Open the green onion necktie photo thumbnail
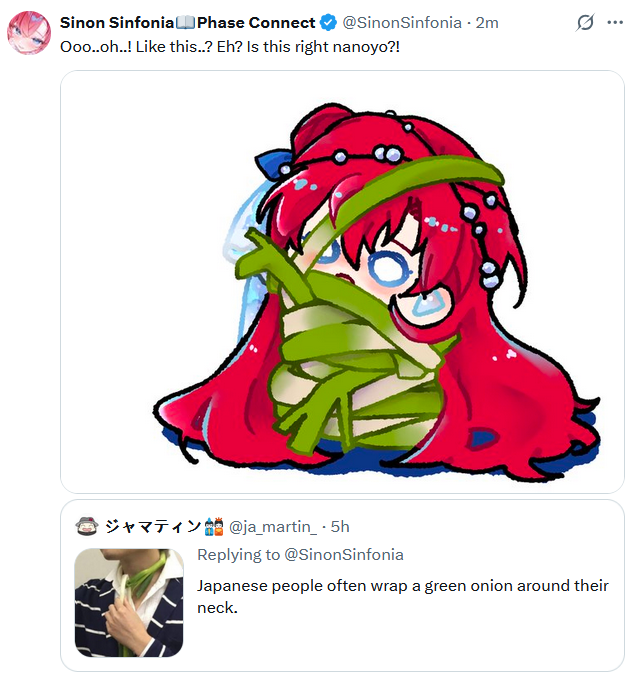625x679 pixels. click(129, 602)
